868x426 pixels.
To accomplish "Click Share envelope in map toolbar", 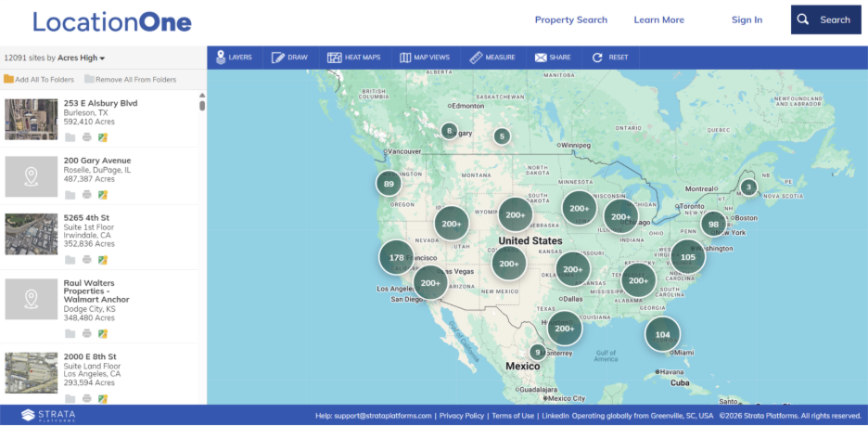I will pyautogui.click(x=552, y=58).
